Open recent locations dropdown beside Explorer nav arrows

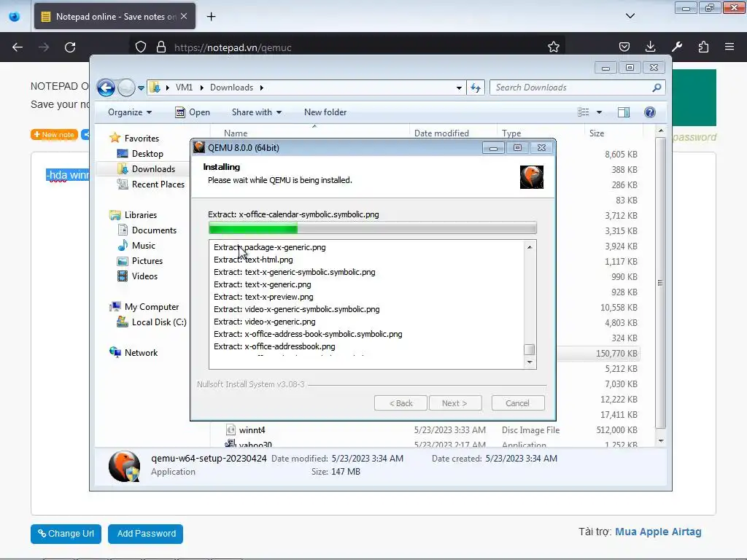coord(141,88)
